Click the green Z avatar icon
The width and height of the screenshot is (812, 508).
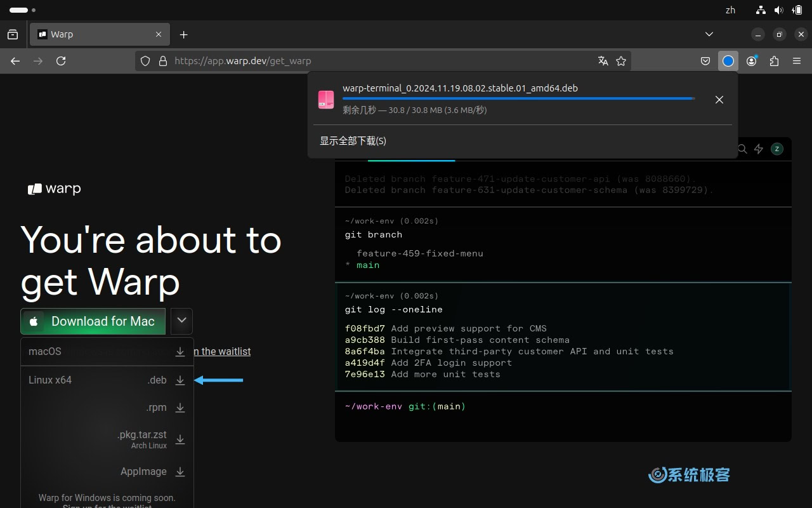(777, 149)
